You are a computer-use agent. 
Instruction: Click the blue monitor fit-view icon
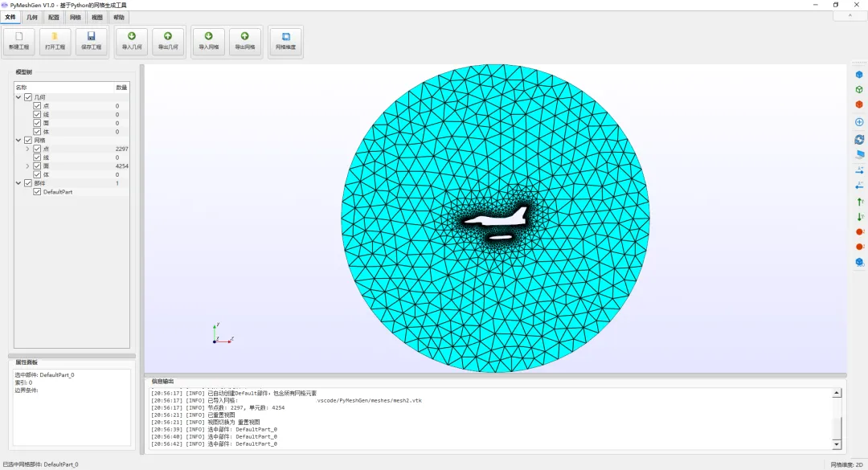(x=859, y=154)
